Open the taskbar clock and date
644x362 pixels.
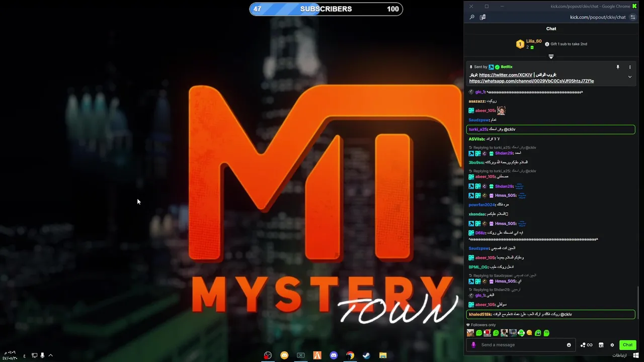tap(9, 355)
